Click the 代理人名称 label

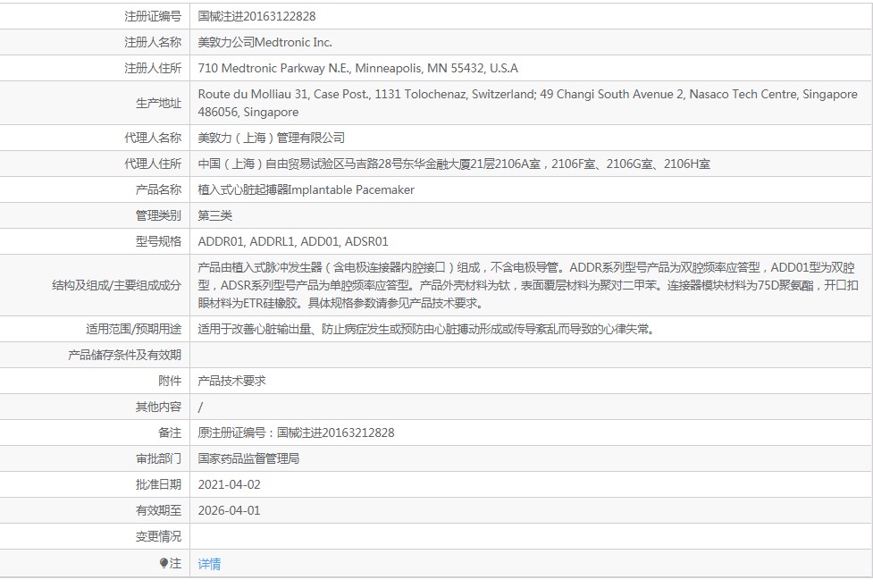pyautogui.click(x=153, y=138)
